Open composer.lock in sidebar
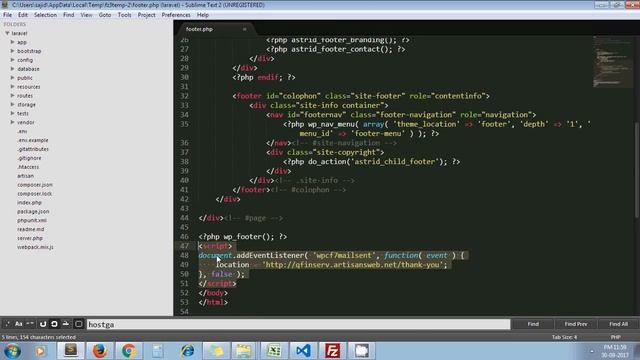The height and width of the screenshot is (360, 640). 34,193
